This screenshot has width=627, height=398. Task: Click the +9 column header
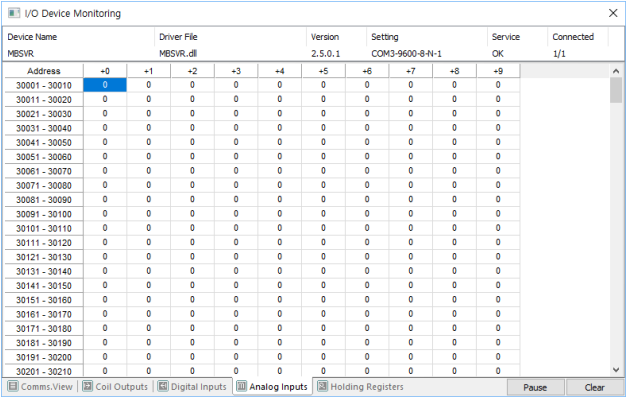(498, 71)
